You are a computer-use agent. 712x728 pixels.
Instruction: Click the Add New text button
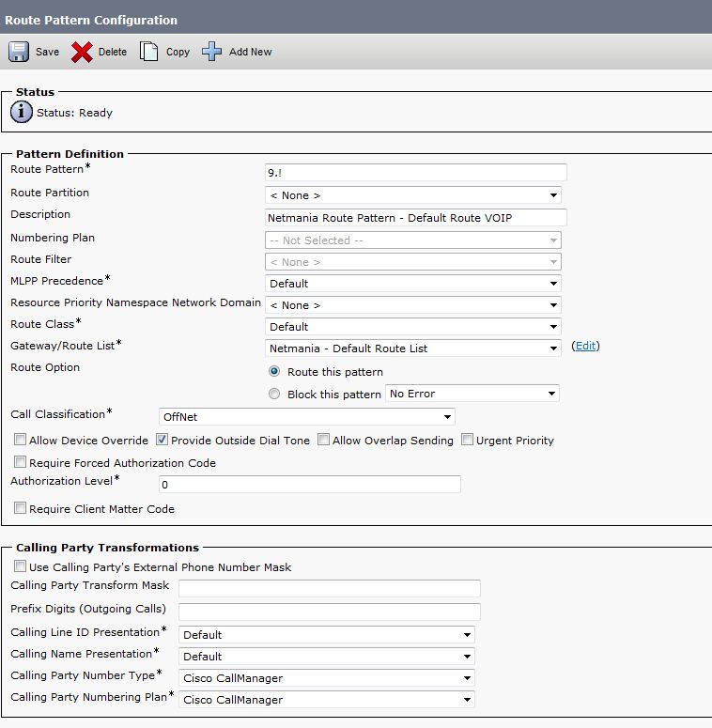(250, 52)
